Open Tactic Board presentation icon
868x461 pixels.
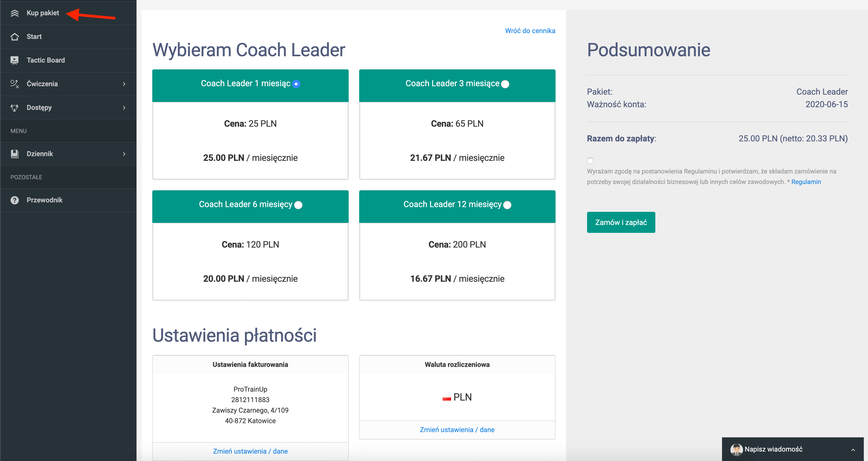14,60
